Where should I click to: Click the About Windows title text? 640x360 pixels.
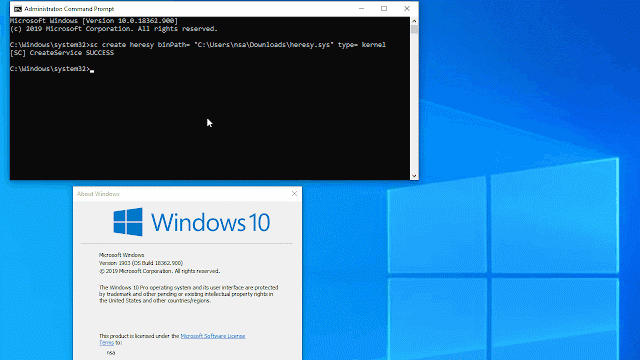pyautogui.click(x=98, y=194)
